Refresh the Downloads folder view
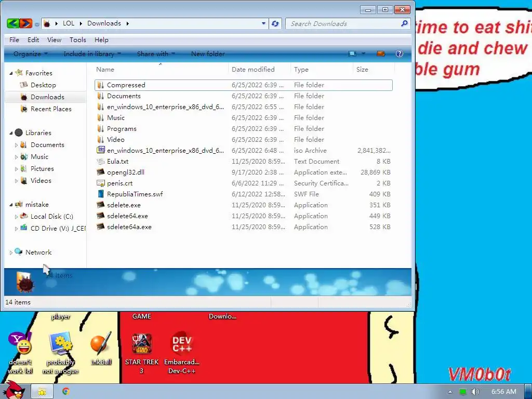The height and width of the screenshot is (399, 532). (x=275, y=23)
